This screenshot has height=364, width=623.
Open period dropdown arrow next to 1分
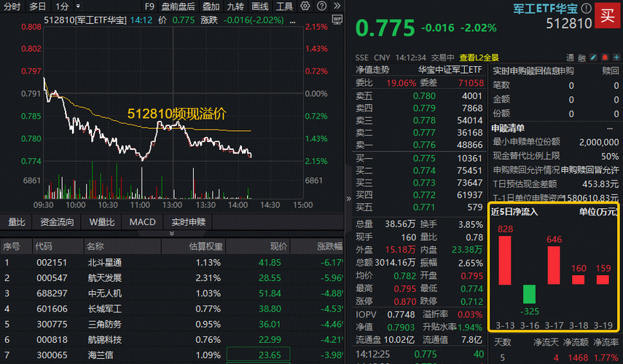click(x=78, y=7)
